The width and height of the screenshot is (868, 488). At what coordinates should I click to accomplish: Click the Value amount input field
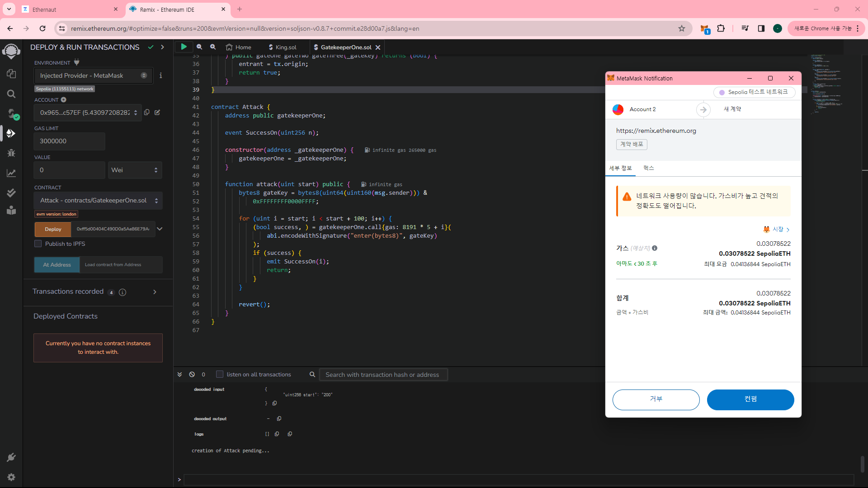pos(69,170)
